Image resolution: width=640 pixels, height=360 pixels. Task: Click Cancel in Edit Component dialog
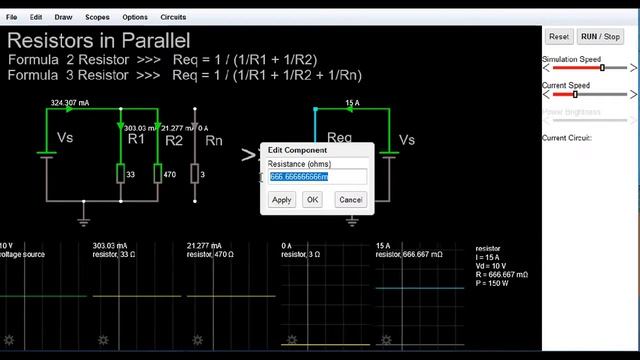(x=351, y=200)
